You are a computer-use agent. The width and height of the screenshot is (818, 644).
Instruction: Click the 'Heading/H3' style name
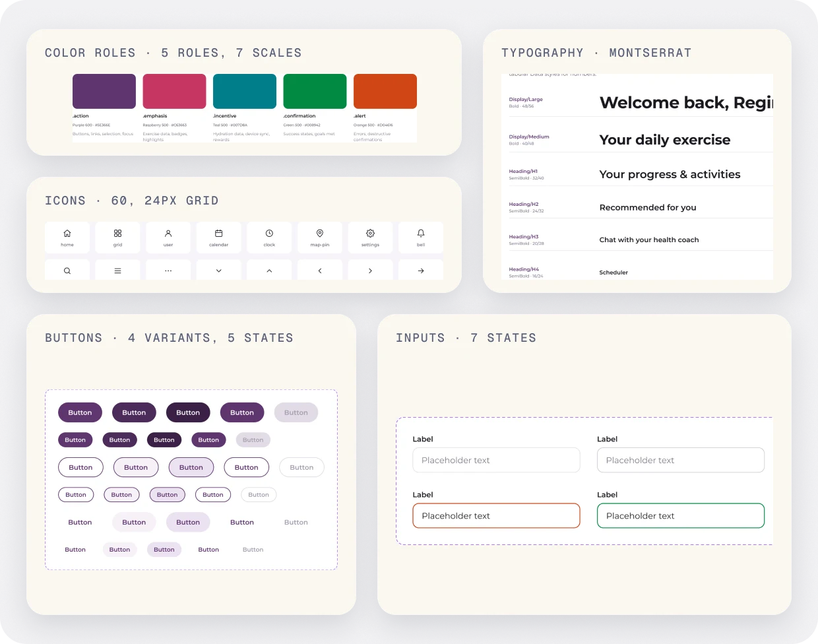pos(524,237)
